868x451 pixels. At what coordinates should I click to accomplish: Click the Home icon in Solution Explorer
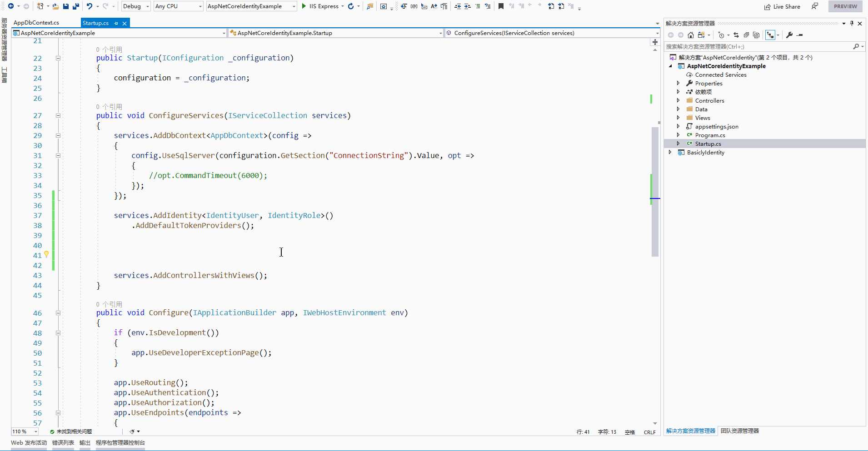click(691, 35)
